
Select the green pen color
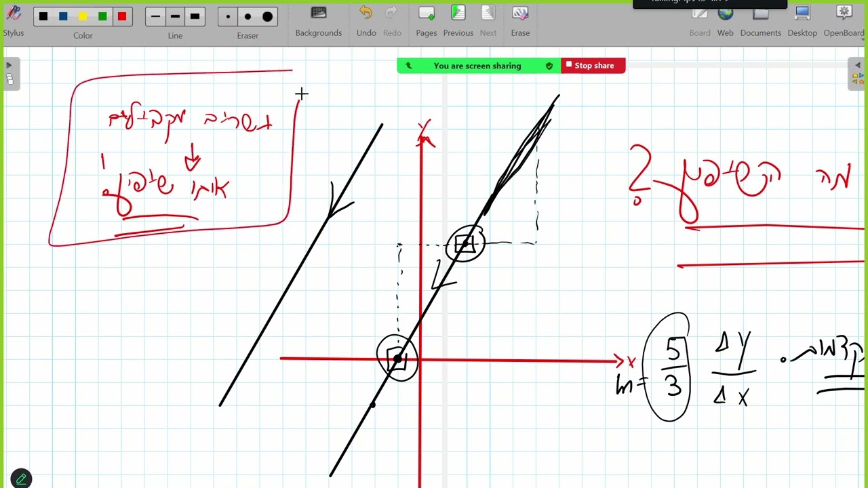point(102,16)
